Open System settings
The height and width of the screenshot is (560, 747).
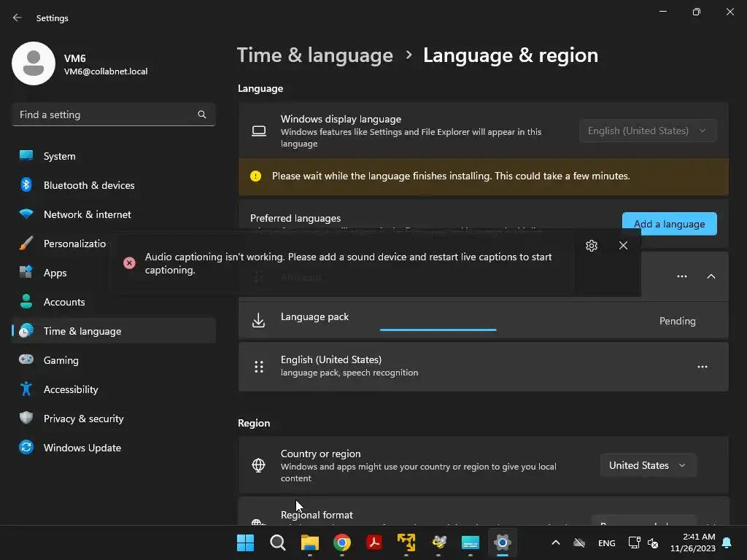tap(114, 156)
